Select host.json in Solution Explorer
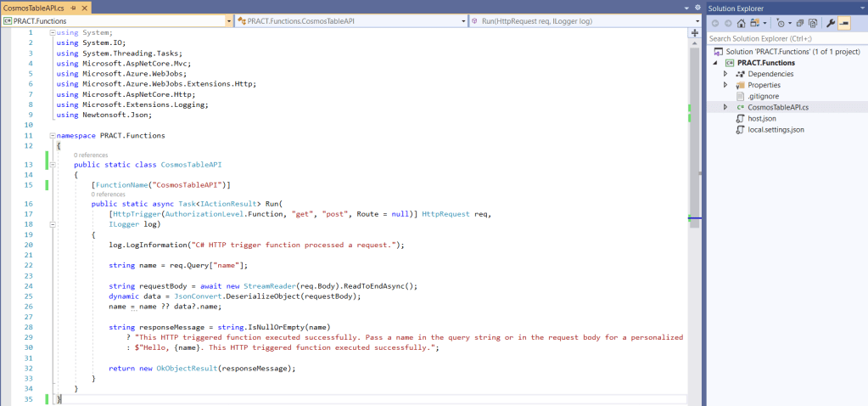Screen dimensions: 868x406 point(762,119)
